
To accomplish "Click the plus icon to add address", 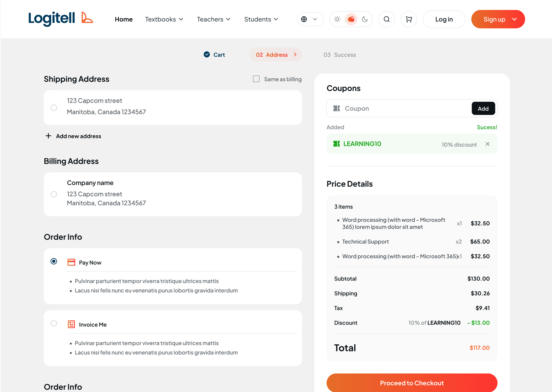I will [48, 136].
